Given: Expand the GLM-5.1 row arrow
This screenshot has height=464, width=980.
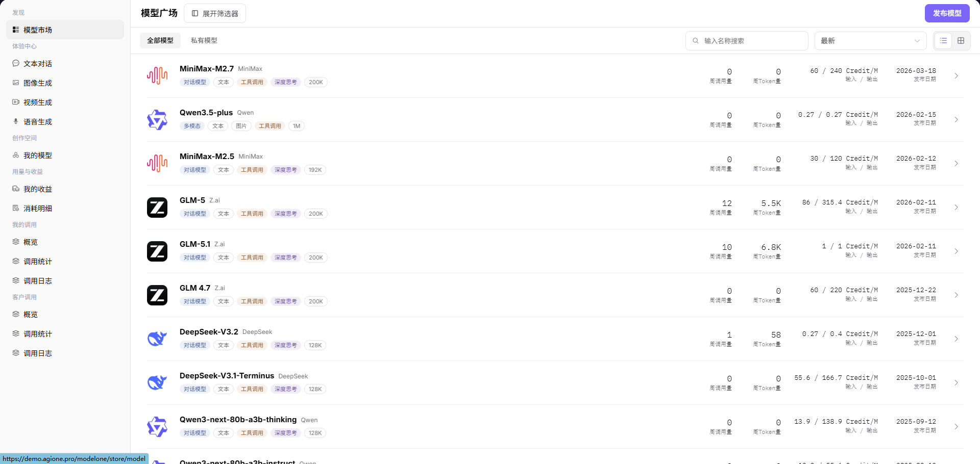Looking at the screenshot, I should [x=956, y=251].
